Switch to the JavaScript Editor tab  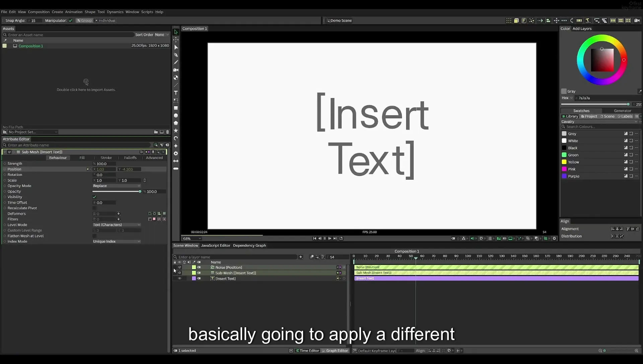[215, 246]
